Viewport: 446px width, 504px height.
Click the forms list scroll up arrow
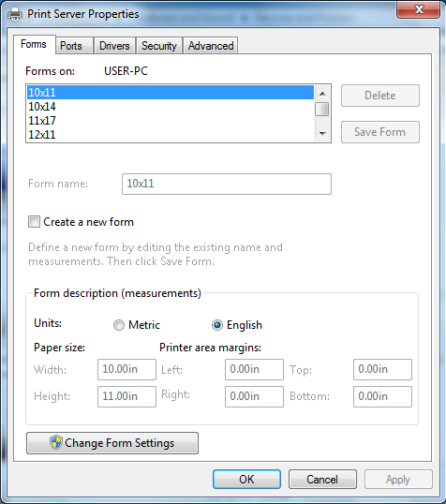(322, 94)
